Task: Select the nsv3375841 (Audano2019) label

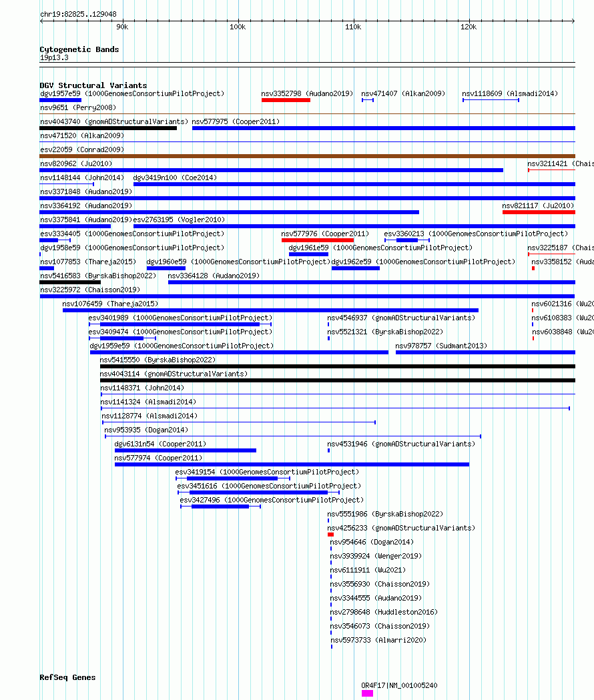Action: pyautogui.click(x=86, y=220)
